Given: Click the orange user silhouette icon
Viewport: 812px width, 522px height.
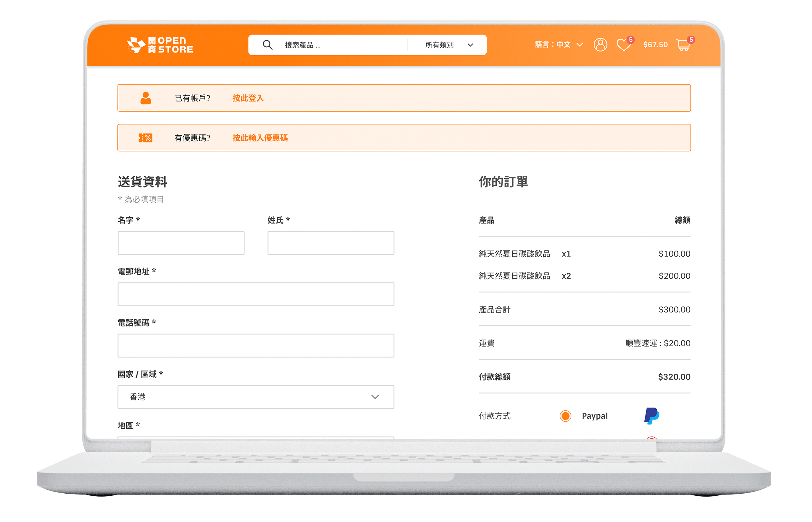Looking at the screenshot, I should pos(146,98).
